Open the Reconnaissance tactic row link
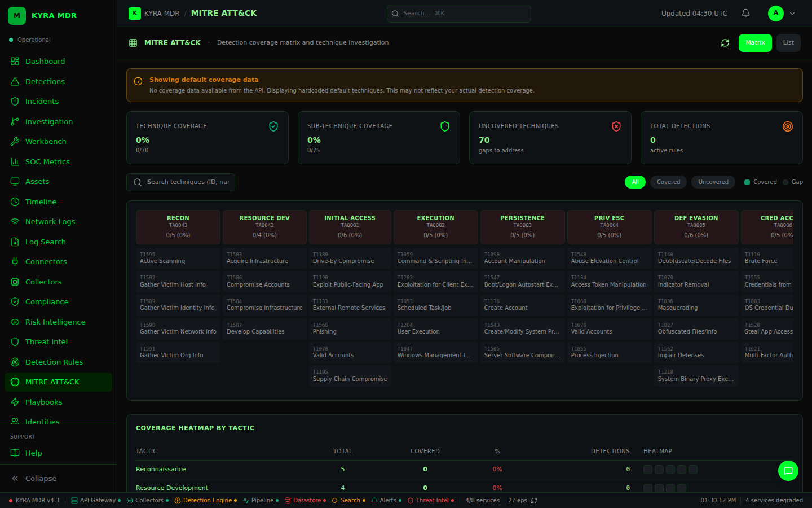The image size is (812, 508). click(161, 470)
